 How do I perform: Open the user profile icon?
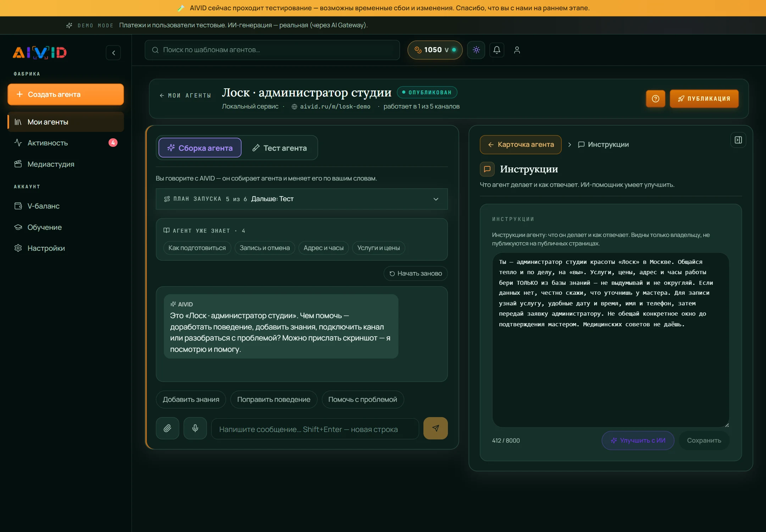point(517,50)
